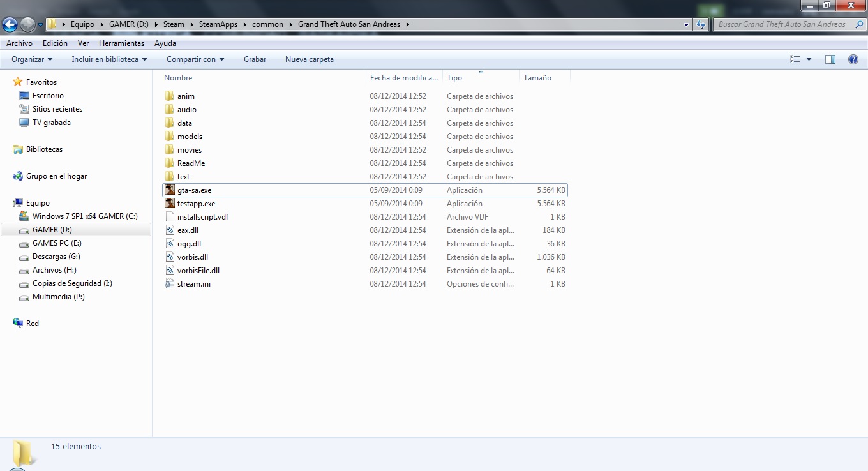868x471 pixels.
Task: Select GAMER (D:) drive in sidebar
Action: click(x=52, y=230)
